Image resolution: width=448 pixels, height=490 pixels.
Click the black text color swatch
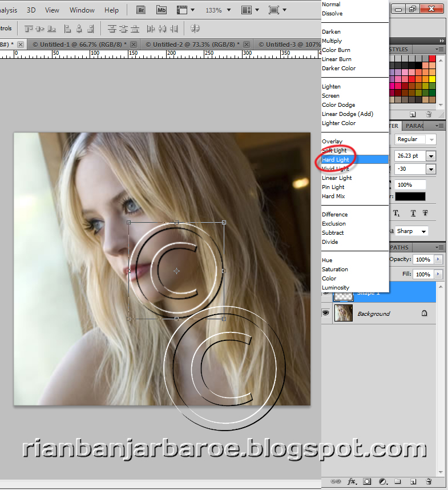pos(410,196)
